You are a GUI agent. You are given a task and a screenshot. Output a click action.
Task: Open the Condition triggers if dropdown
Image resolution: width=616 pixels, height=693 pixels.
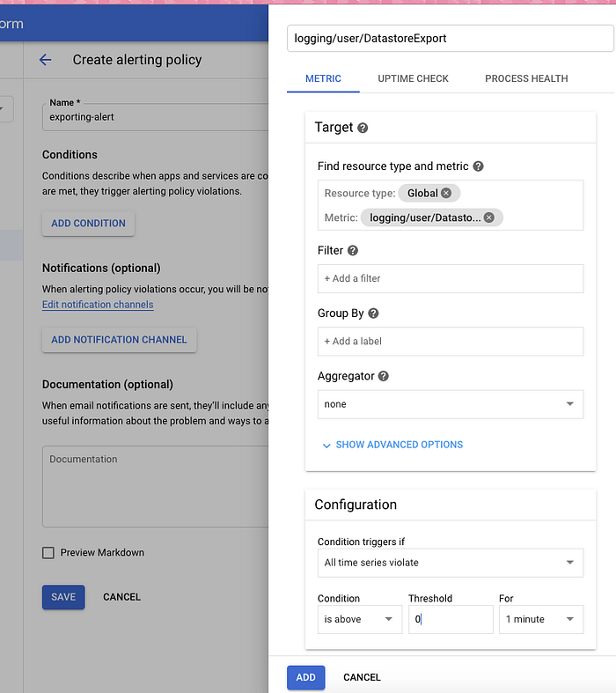point(450,563)
